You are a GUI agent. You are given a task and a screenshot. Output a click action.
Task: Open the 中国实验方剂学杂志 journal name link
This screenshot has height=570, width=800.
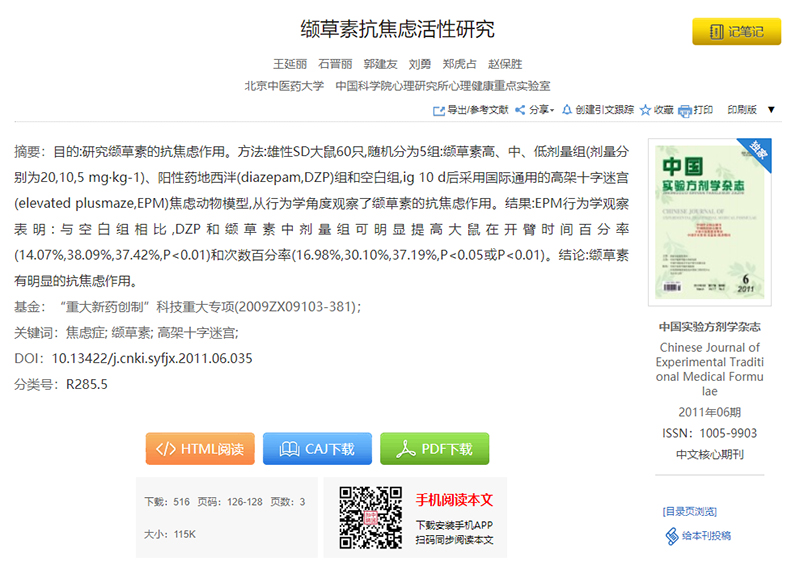click(x=709, y=327)
